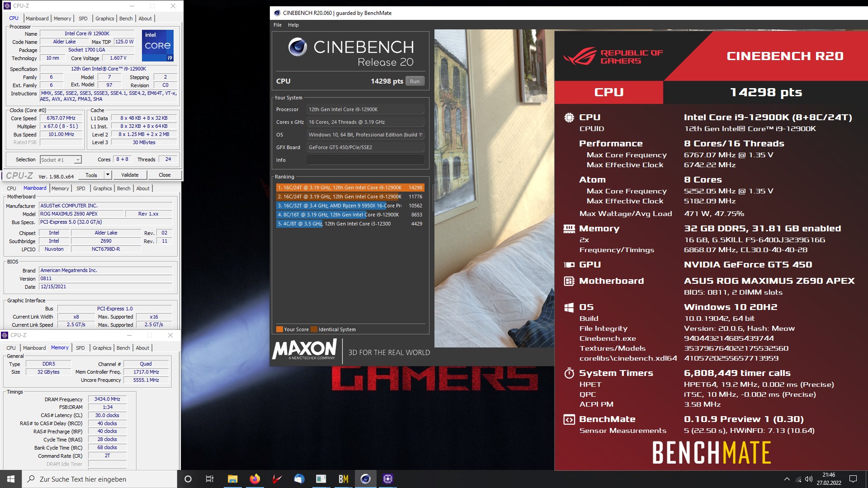Select Graphics tab in middle CPU-Z window
Viewport: 868px width, 488px height.
pyautogui.click(x=103, y=188)
